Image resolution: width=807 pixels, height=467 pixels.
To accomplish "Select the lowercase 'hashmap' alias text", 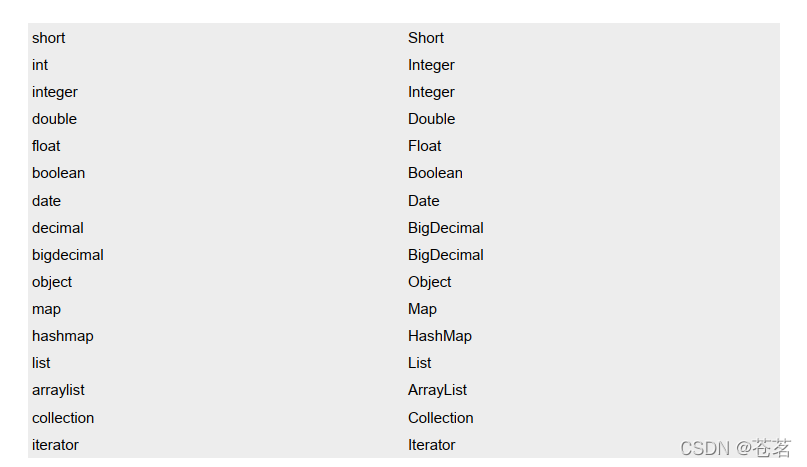I will [x=62, y=337].
